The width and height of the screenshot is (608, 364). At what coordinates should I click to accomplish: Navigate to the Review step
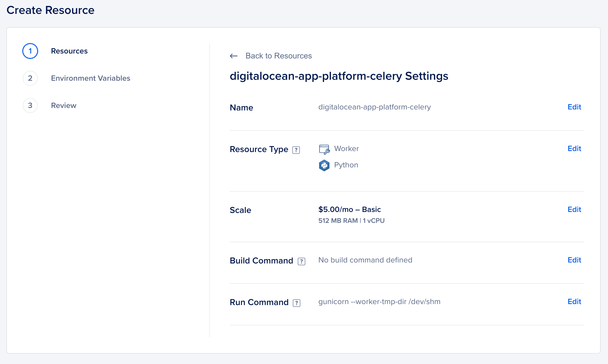click(x=64, y=105)
